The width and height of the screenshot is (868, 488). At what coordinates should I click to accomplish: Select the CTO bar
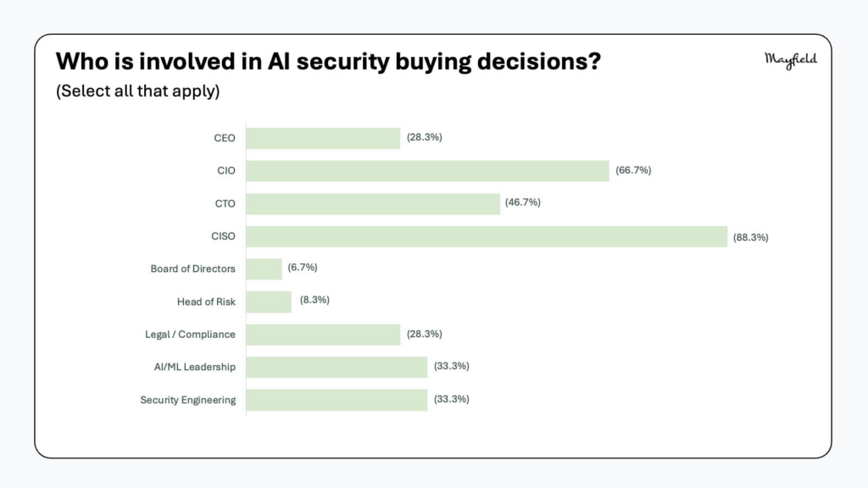click(x=373, y=203)
